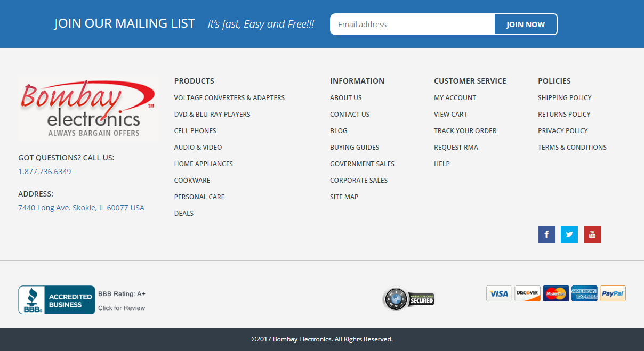View the Buying Guides page
This screenshot has width=644, height=351.
point(354,148)
